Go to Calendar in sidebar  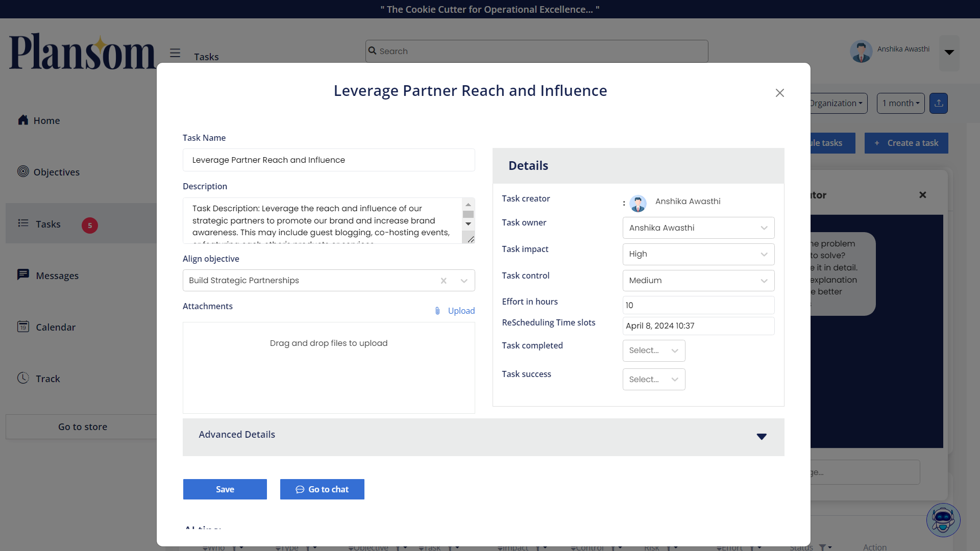55,327
